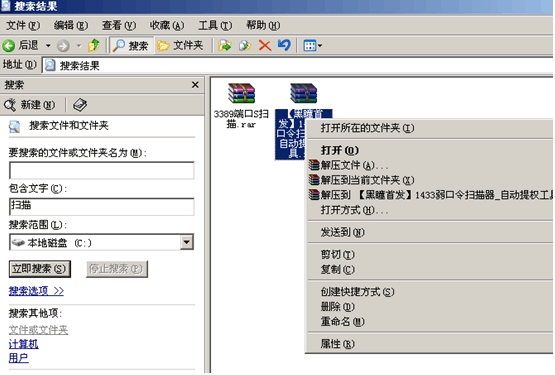Image resolution: width=555 pixels, height=375 pixels.
Task: Choose 解压到 【黑瞳首发】1433弱口令扫描器 entry
Action: (x=430, y=195)
